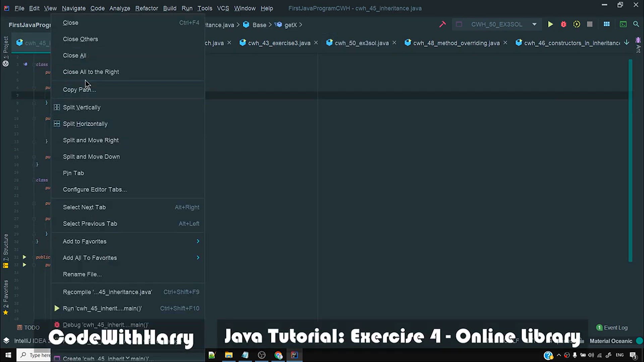Image resolution: width=644 pixels, height=362 pixels.
Task: Choose Debug cwh_45_inherit main() entry
Action: click(128, 325)
